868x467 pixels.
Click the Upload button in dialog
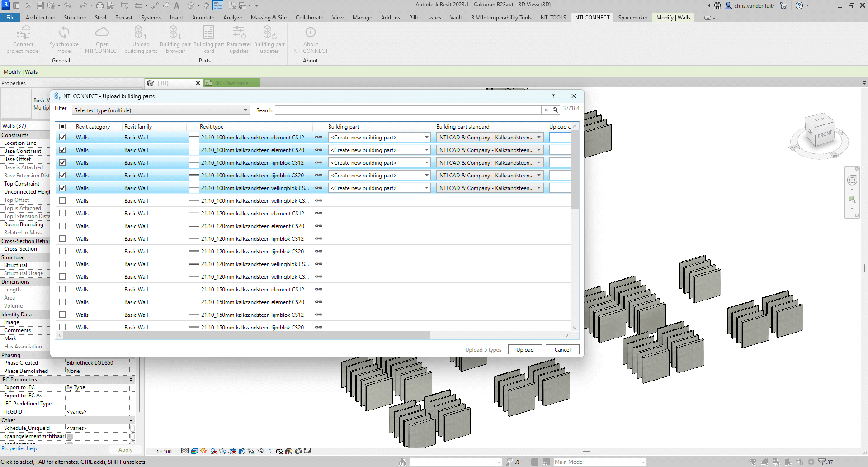tap(525, 349)
